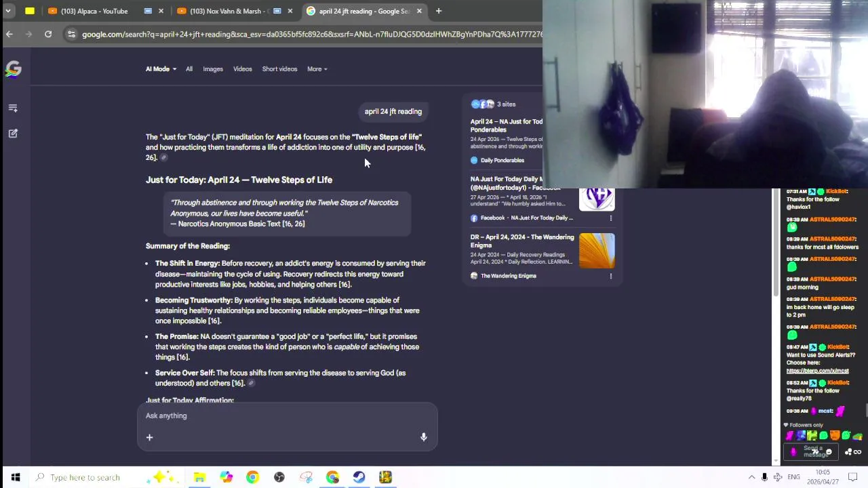
Task: Click the Ask anything input field
Action: (288, 416)
